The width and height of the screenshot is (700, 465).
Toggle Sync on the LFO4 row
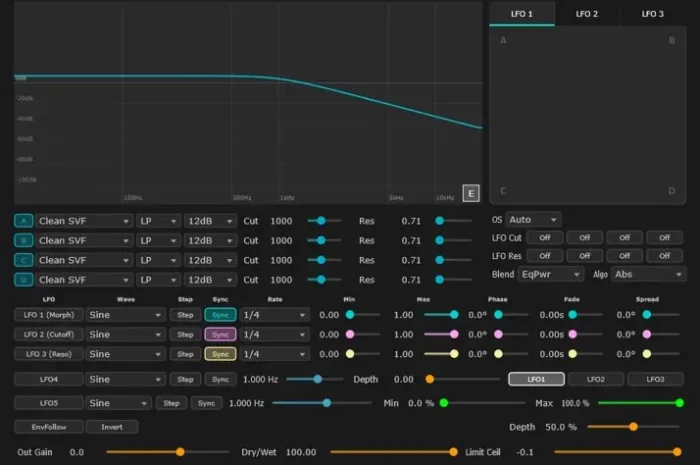(x=221, y=379)
